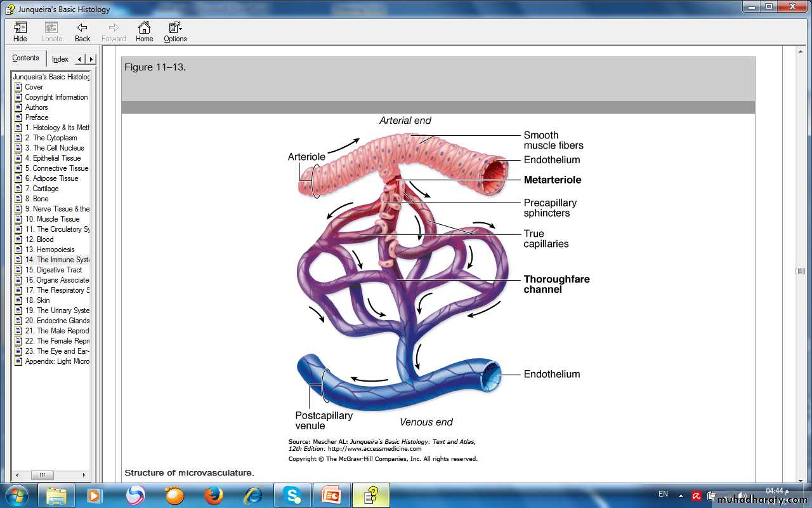Click the Hide toolbar icon
Screen dimensions: 812x508
20,28
